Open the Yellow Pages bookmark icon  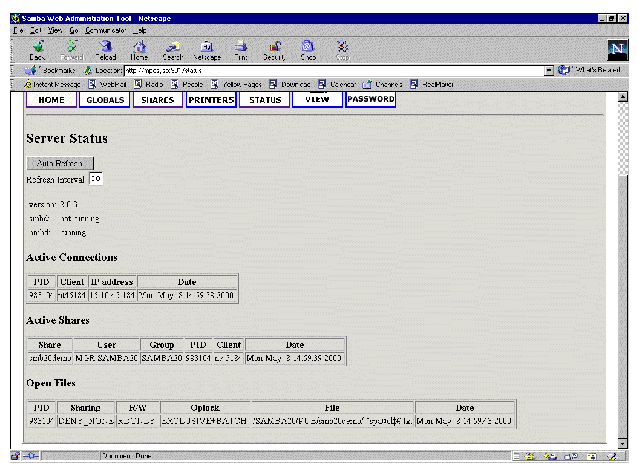coord(214,84)
